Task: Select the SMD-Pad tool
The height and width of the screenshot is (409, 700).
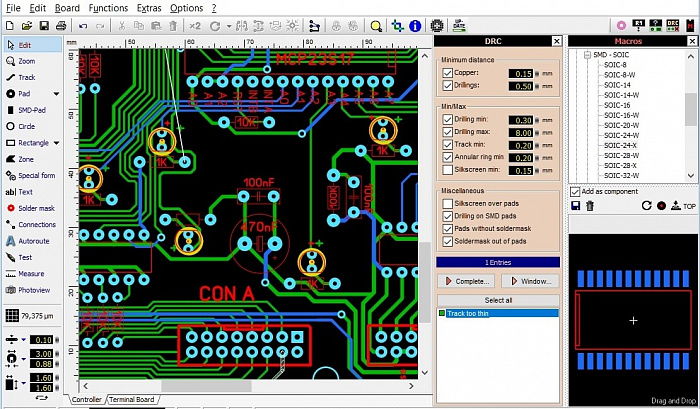Action: [32, 110]
